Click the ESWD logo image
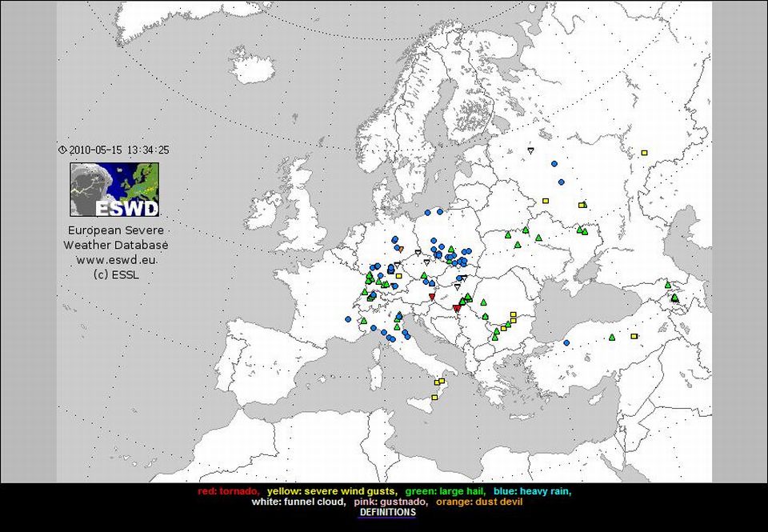The height and width of the screenshot is (532, 768). (x=114, y=190)
